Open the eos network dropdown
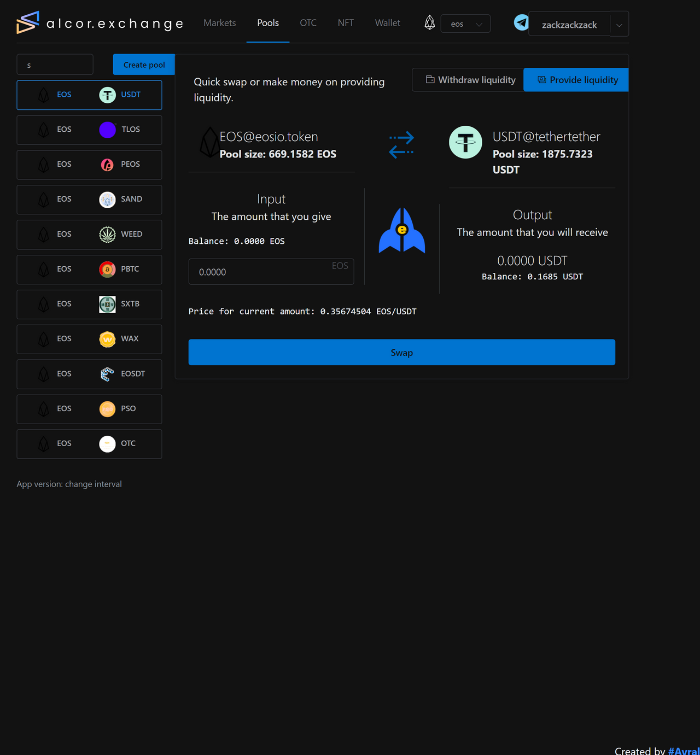This screenshot has width=700, height=755. (x=465, y=24)
